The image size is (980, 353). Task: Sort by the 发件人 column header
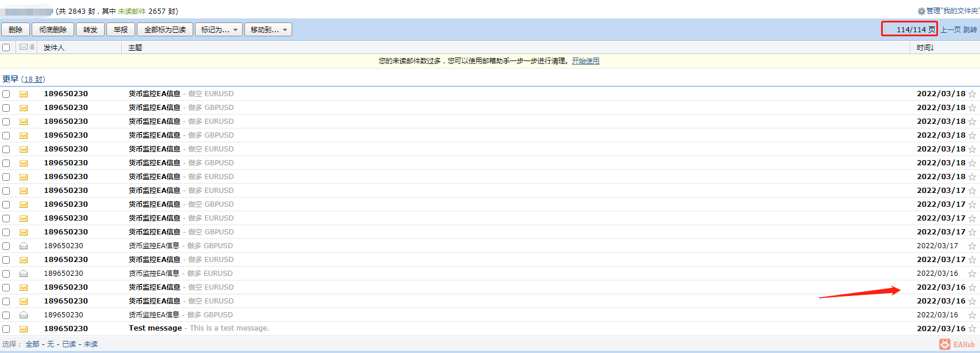click(x=54, y=47)
